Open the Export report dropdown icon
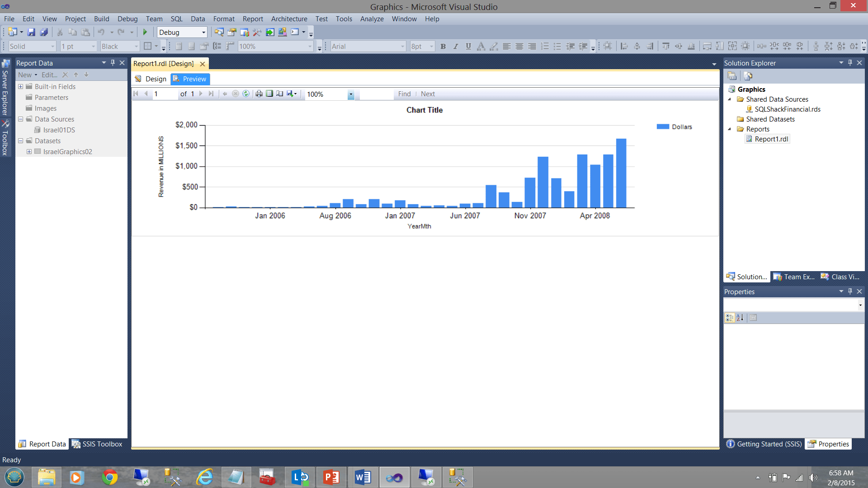The width and height of the screenshot is (868, 488). 292,94
